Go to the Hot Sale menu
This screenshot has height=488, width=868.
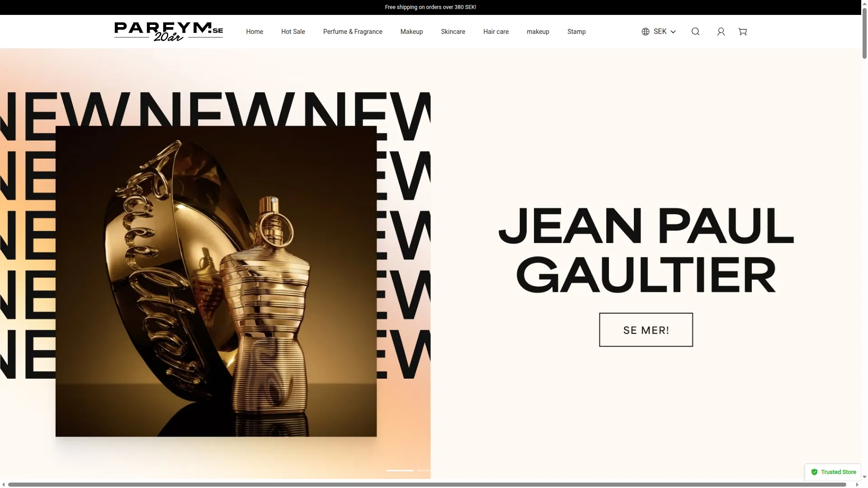click(293, 32)
